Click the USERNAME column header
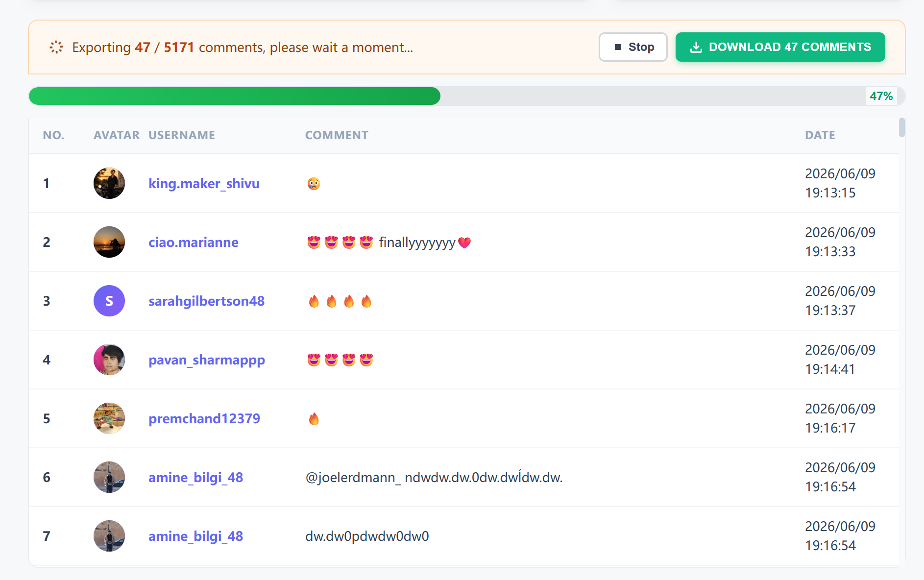 coord(182,135)
